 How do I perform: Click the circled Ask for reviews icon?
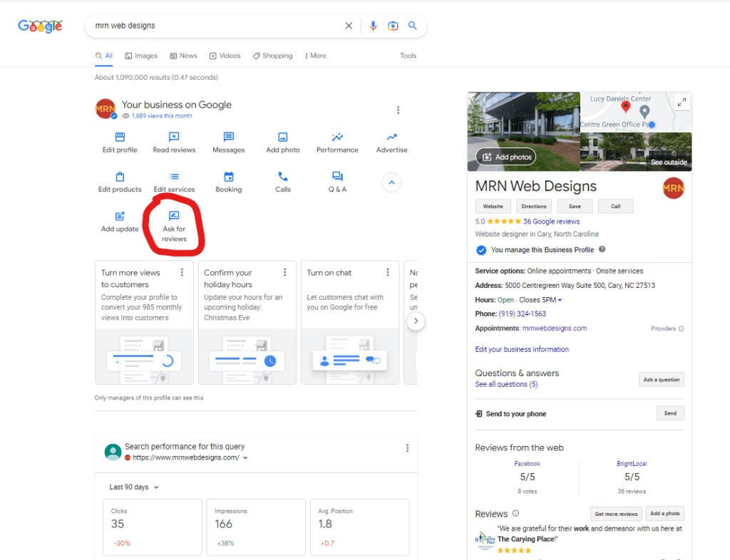pyautogui.click(x=174, y=215)
